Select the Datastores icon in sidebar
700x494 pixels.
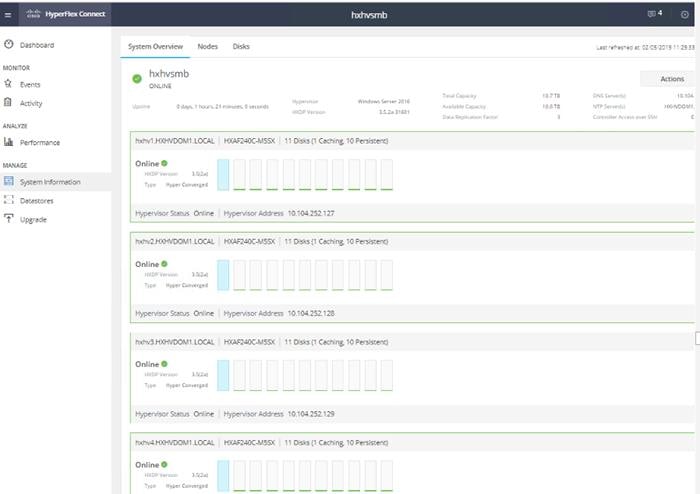[8, 200]
